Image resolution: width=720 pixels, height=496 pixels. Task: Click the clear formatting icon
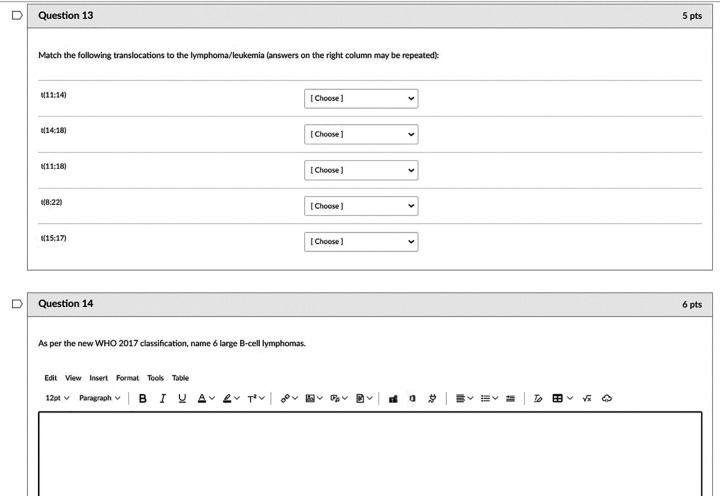[x=538, y=398]
